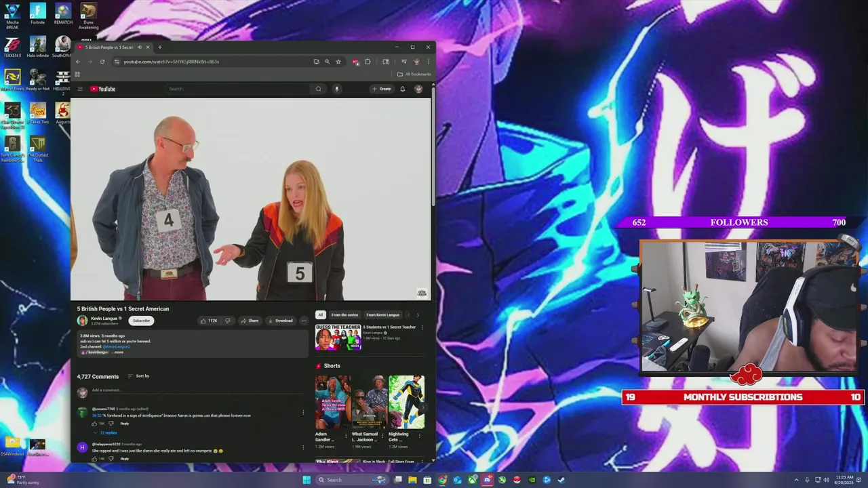868x488 pixels.
Task: Open the YouTube account avatar menu
Action: tap(418, 89)
